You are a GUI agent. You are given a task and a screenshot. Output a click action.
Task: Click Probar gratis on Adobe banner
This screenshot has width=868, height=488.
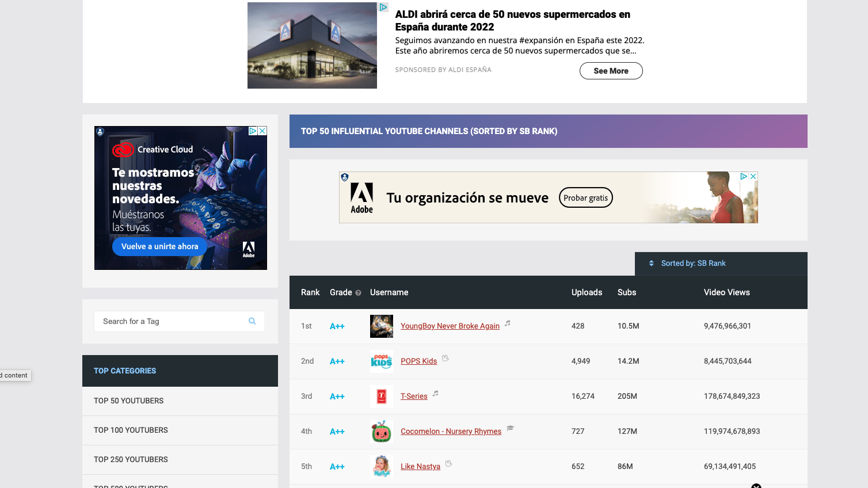pyautogui.click(x=586, y=198)
